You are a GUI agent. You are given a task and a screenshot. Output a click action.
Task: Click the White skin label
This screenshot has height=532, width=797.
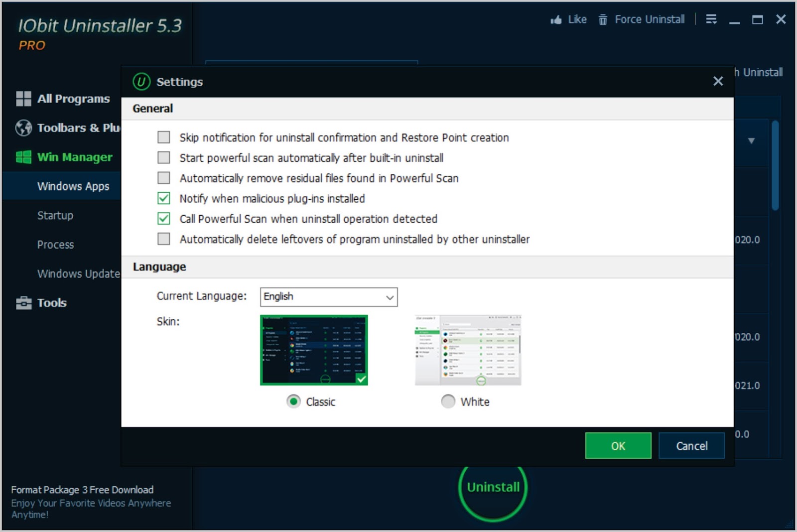(x=475, y=402)
